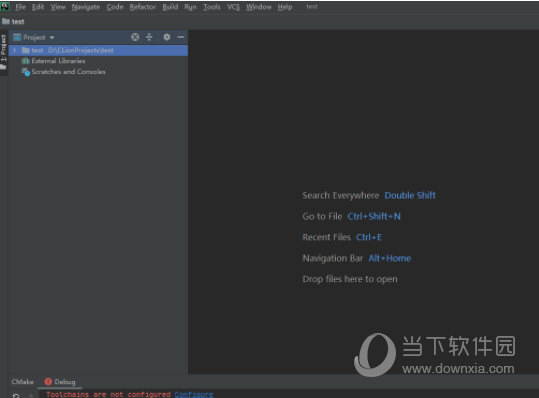Click the collapse all icon in Project panel
The width and height of the screenshot is (539, 398).
click(x=149, y=37)
